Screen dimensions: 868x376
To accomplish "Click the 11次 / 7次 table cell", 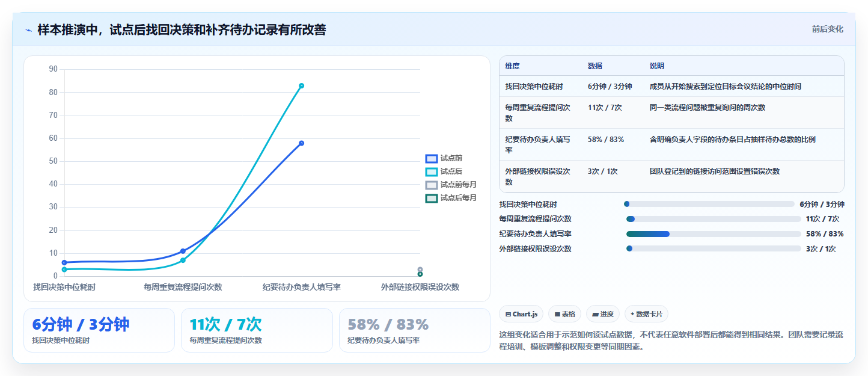I will tap(605, 108).
